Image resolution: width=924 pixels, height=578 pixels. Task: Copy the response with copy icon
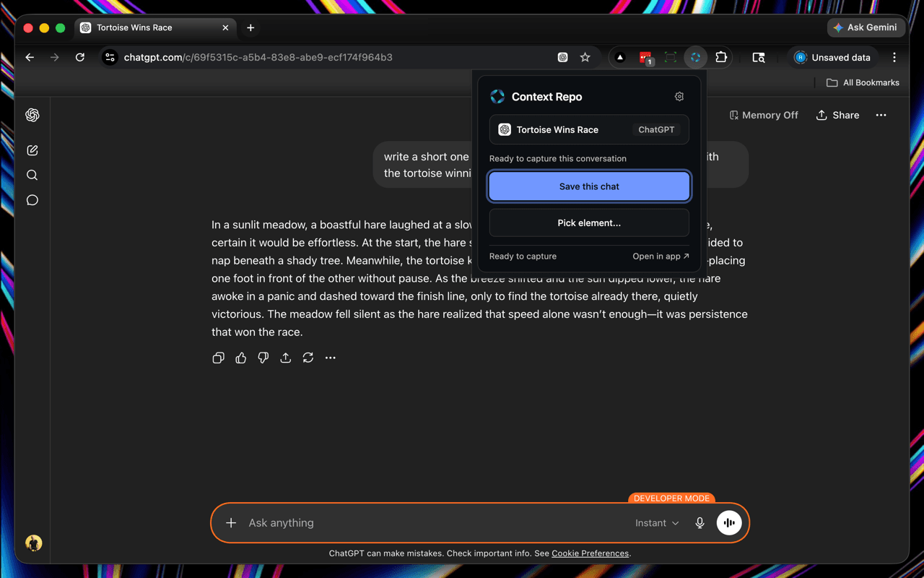tap(219, 358)
